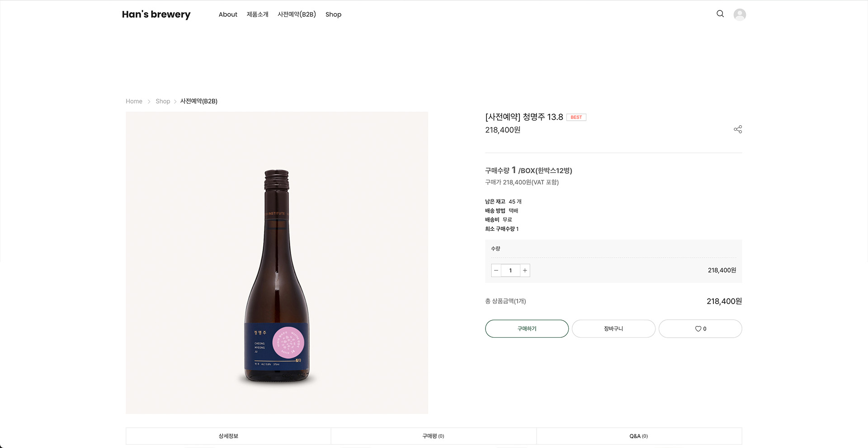
Task: Click the share icon beside the price
Action: (x=738, y=130)
